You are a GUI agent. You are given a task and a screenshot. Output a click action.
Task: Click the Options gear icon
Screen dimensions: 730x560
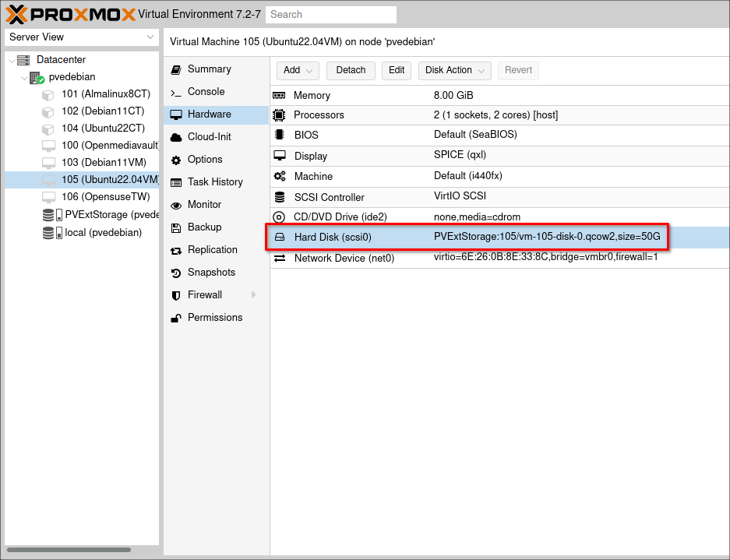tap(176, 160)
